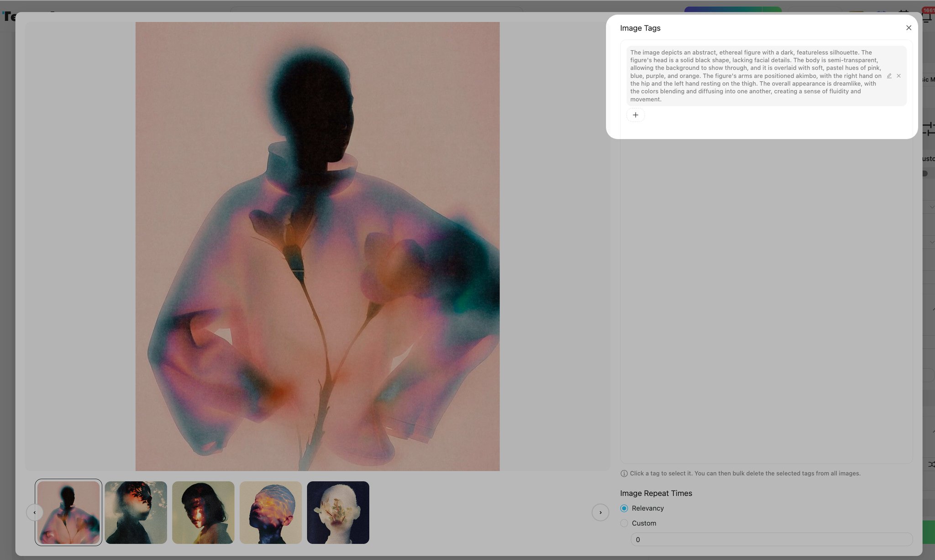This screenshot has width=935, height=560.
Task: Select the silhouette with flower jacket thumbnail
Action: [x=68, y=512]
